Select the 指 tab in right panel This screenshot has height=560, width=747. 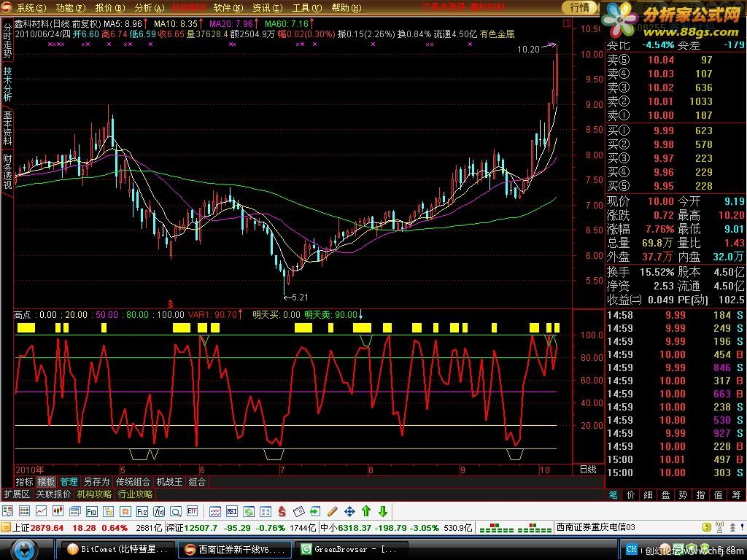[x=701, y=495]
